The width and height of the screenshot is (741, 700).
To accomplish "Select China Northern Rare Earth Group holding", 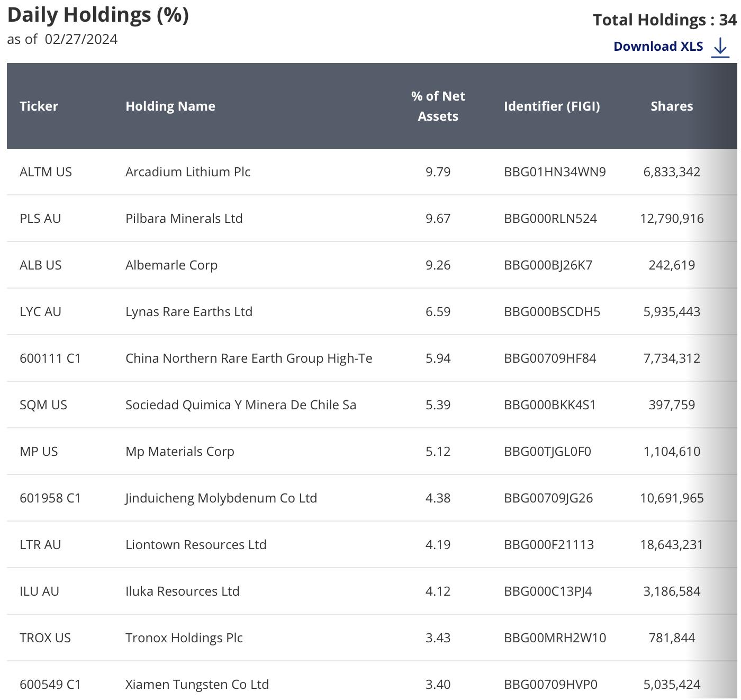I will coord(249,358).
